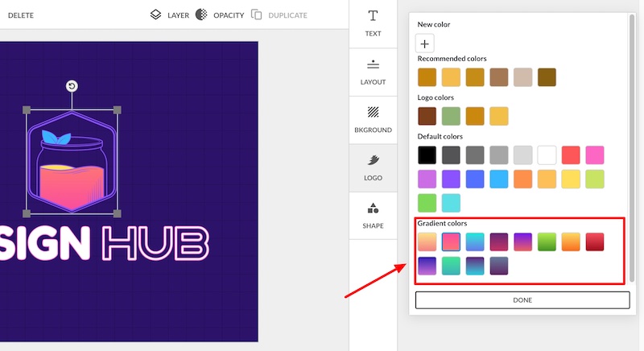The height and width of the screenshot is (351, 644).
Task: Click the Layer stack icon
Action: [x=156, y=14]
